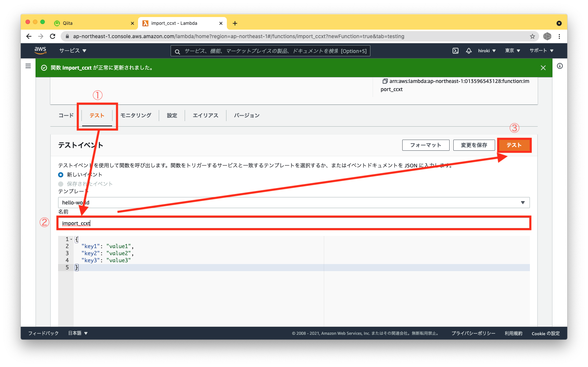This screenshot has height=367, width=588.
Task: Open the サービス dropdown menu
Action: pos(73,51)
